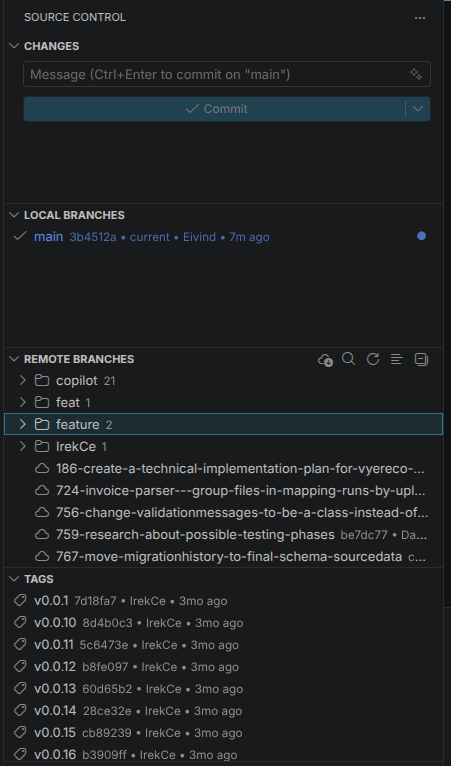Click the blue dot indicator on main
The image size is (451, 766).
[x=421, y=236]
